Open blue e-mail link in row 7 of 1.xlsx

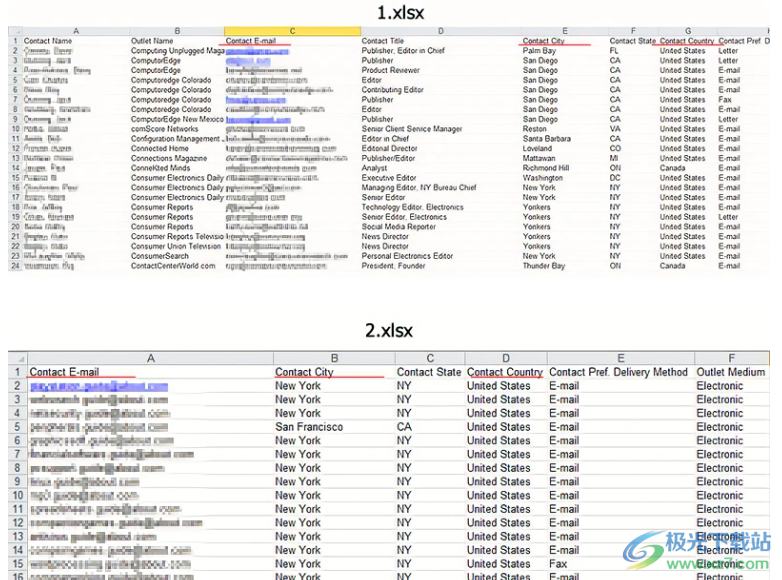coord(255,100)
